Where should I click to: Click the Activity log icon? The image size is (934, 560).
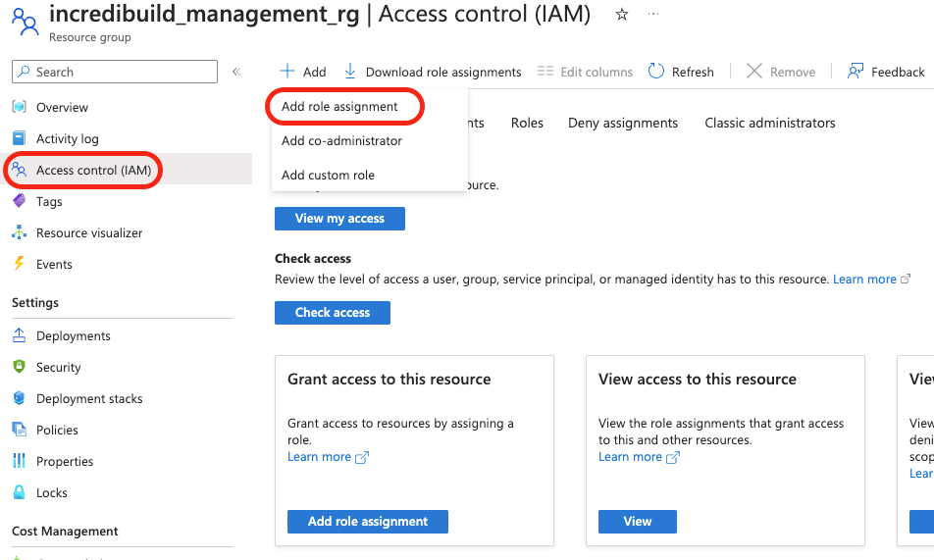point(19,138)
